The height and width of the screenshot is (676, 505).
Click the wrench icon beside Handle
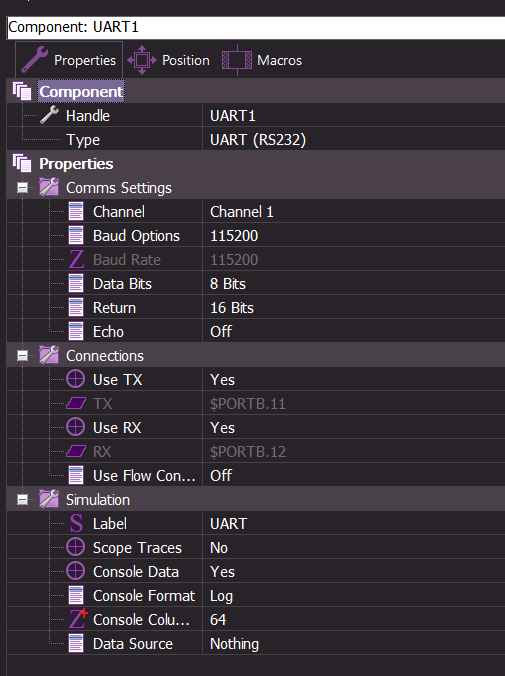pos(49,115)
